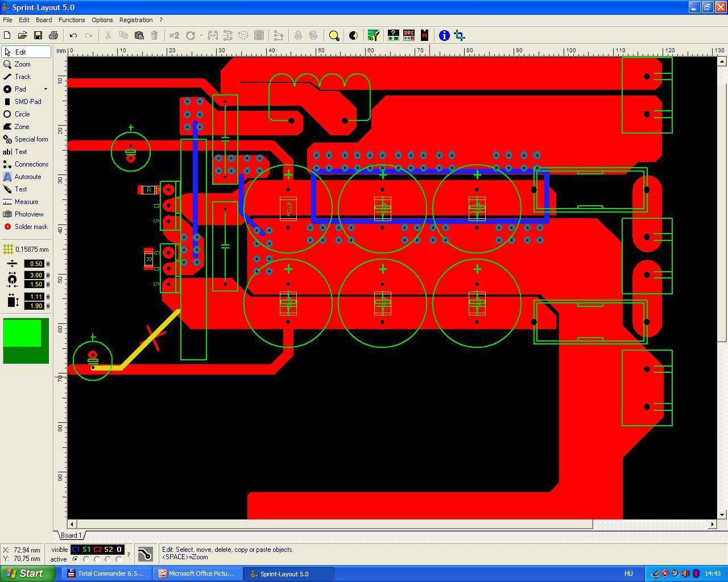The image size is (728, 582).
Task: Click the question-mark board toolbar icon
Action: 393,35
